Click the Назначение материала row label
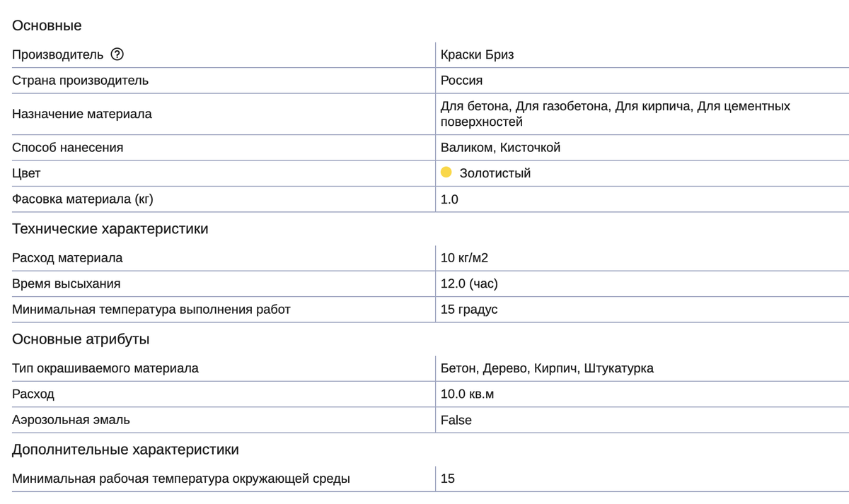 point(82,114)
